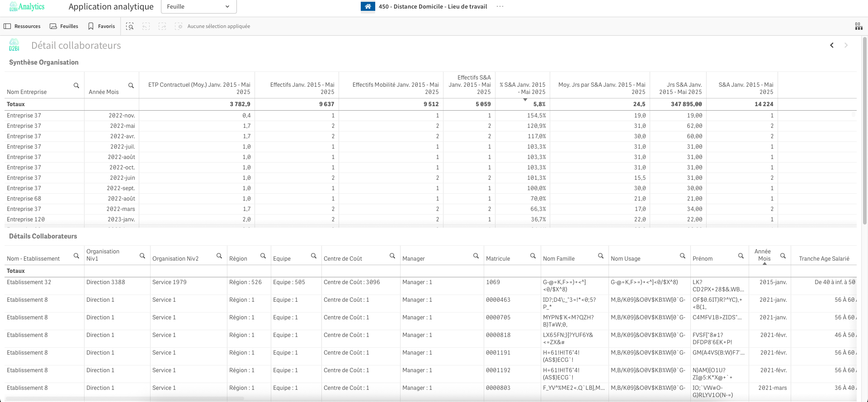Search within the Région column

point(263,256)
